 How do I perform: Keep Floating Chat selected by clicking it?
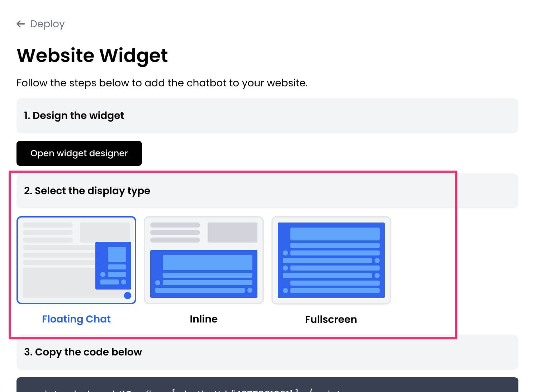[76, 260]
